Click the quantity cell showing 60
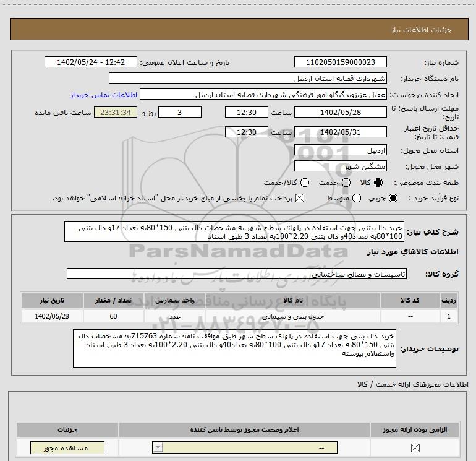This screenshot has height=461, width=476. (x=113, y=316)
